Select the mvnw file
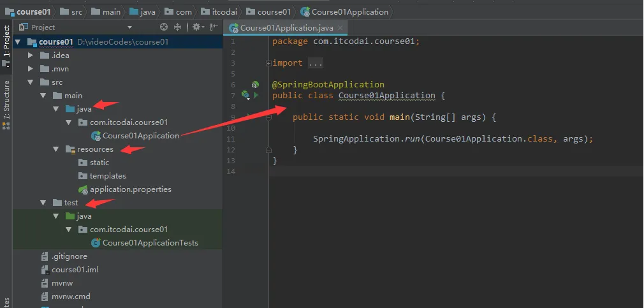The width and height of the screenshot is (644, 308). click(62, 283)
